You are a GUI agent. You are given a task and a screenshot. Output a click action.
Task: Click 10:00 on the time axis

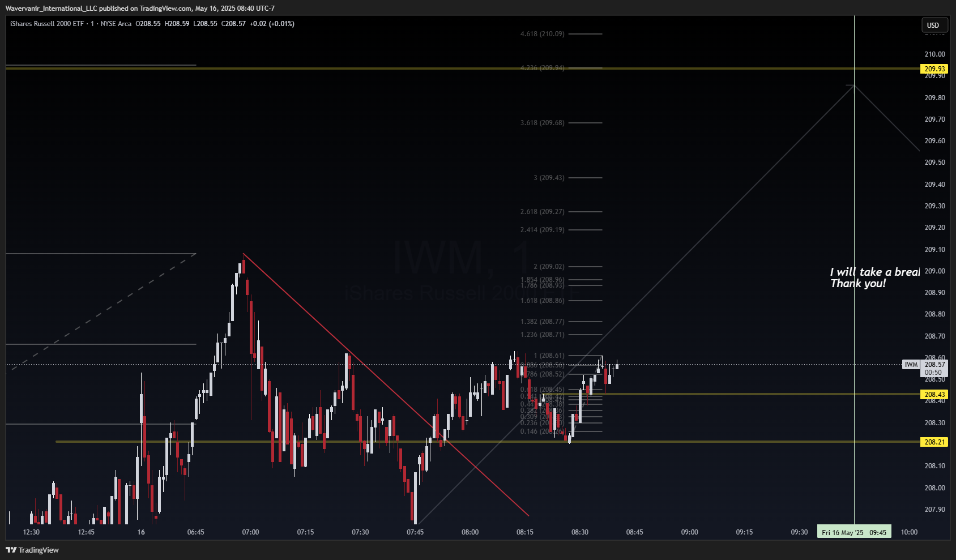click(x=909, y=532)
